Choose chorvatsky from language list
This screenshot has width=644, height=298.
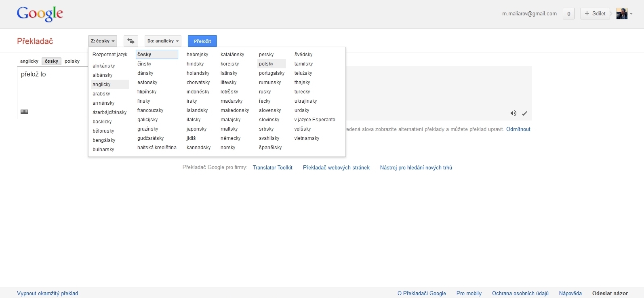tap(198, 82)
